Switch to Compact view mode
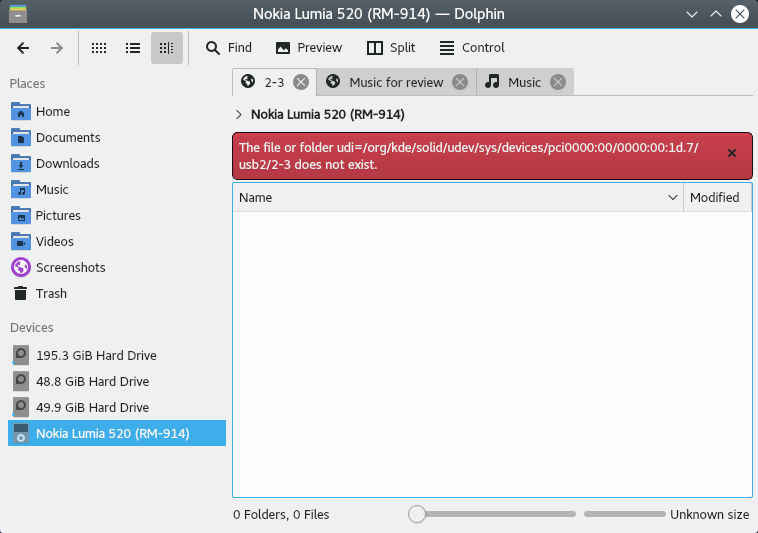Screen dimensions: 758x533 click(x=133, y=48)
